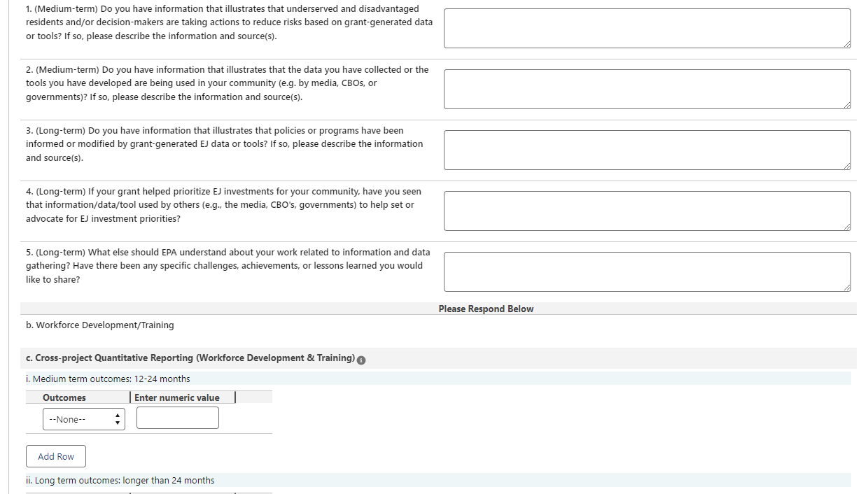Click the Please Respond Below header
Screen dimensions: 868x494
tap(486, 309)
